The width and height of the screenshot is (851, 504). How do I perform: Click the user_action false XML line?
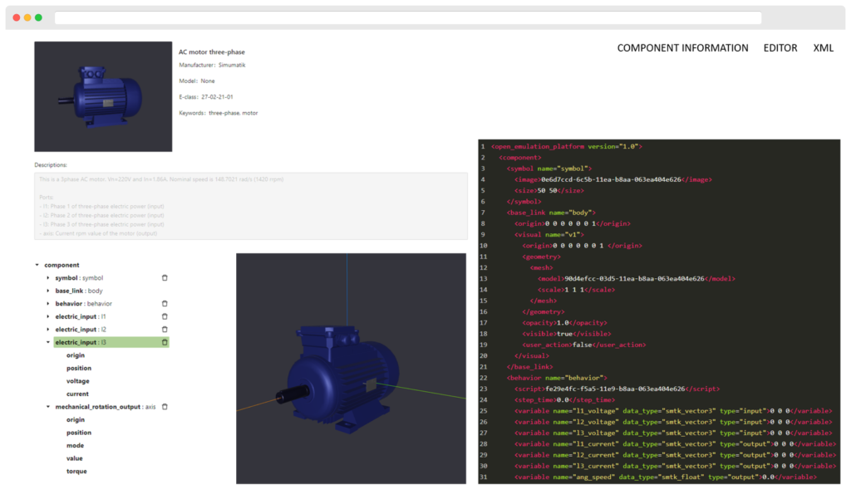[x=584, y=345]
